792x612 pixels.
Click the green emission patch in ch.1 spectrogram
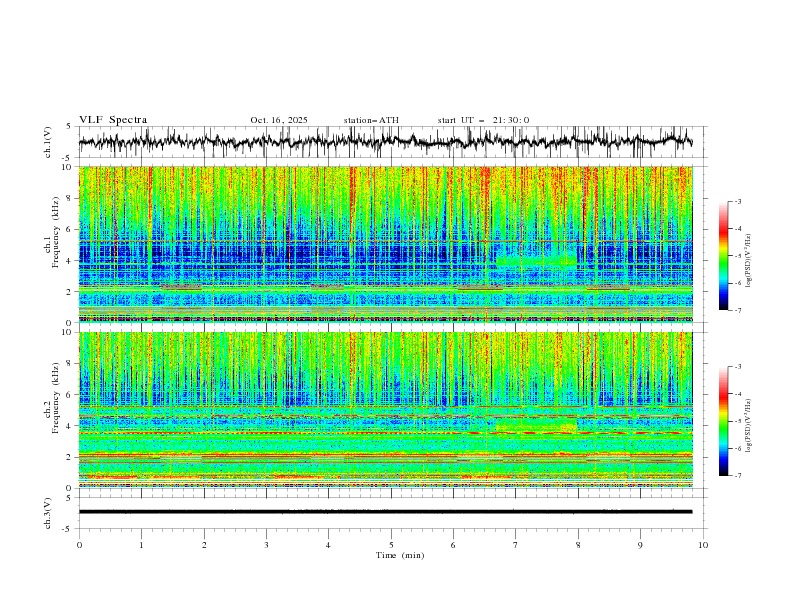click(x=536, y=260)
